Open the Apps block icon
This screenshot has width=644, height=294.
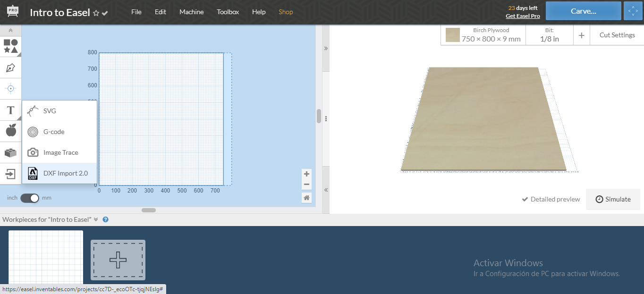click(11, 152)
